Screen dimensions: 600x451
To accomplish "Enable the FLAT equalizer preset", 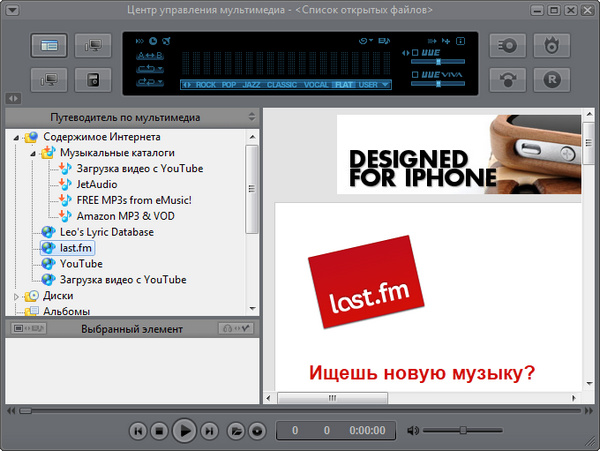I will click(x=343, y=85).
